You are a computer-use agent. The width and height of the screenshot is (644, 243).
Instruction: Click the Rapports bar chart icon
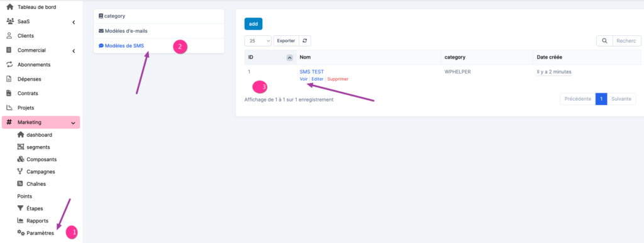pos(20,221)
